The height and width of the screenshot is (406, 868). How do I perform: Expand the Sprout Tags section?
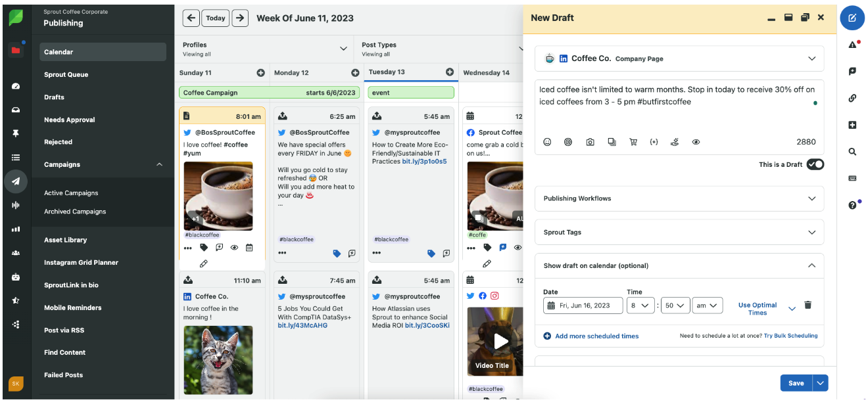pos(679,232)
